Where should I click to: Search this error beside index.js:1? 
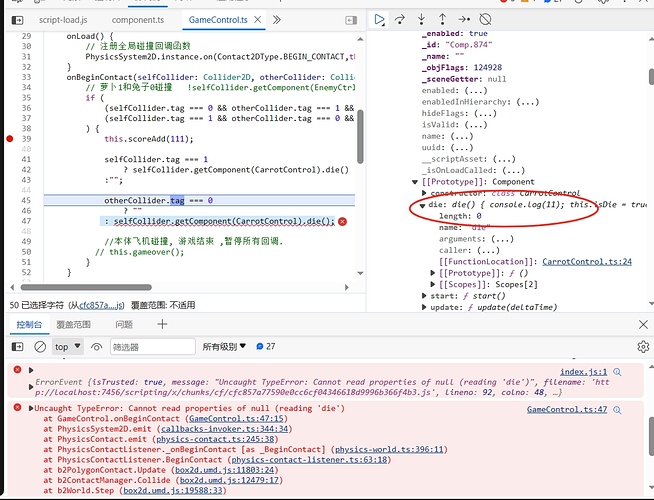click(618, 372)
